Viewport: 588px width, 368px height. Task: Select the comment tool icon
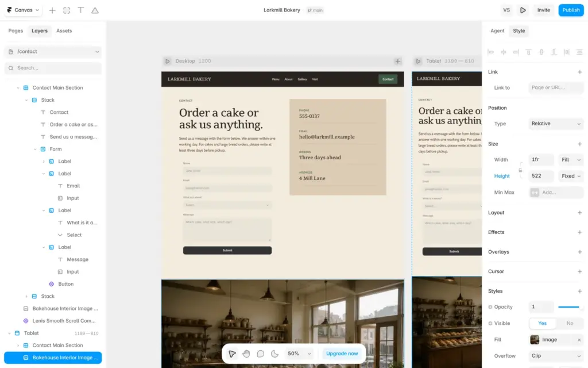pyautogui.click(x=260, y=354)
